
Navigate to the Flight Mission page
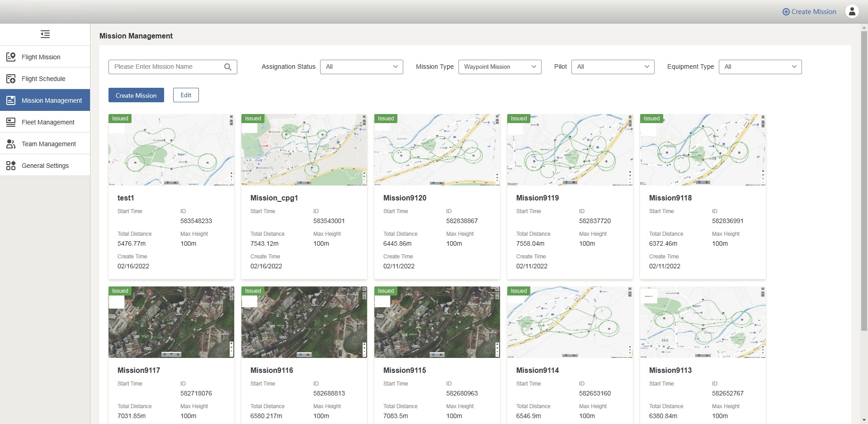41,57
